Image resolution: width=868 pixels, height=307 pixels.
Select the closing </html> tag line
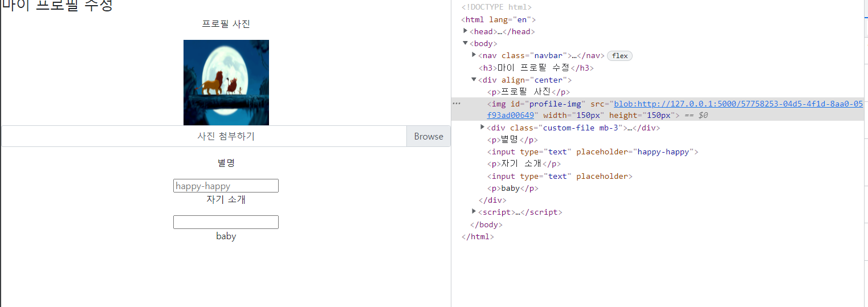(x=478, y=237)
